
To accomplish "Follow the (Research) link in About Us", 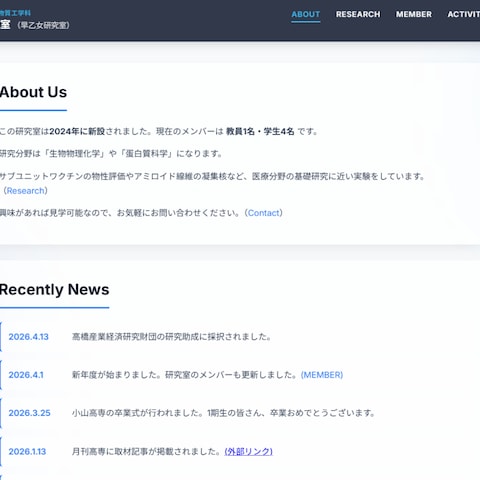I will click(x=25, y=191).
